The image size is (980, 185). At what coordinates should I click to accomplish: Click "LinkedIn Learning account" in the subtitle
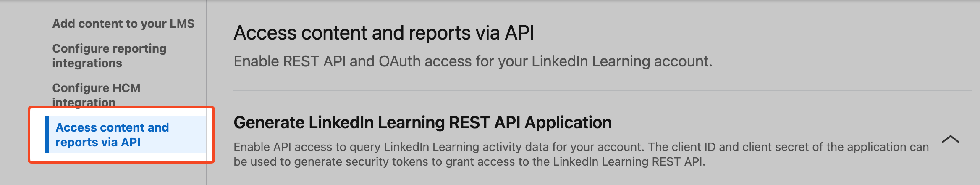click(x=621, y=61)
